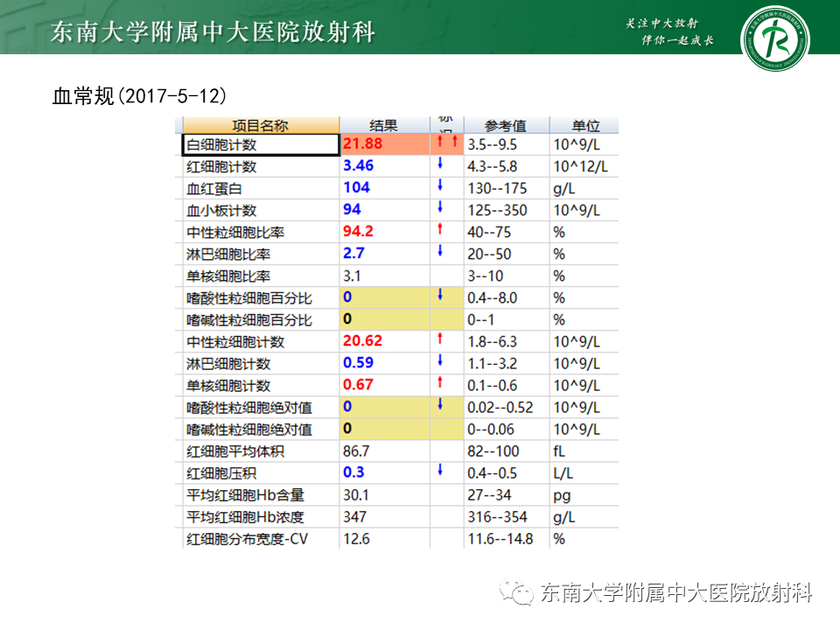Select the 单核细胞比率 row label
This screenshot has width=840, height=630.
tap(228, 276)
